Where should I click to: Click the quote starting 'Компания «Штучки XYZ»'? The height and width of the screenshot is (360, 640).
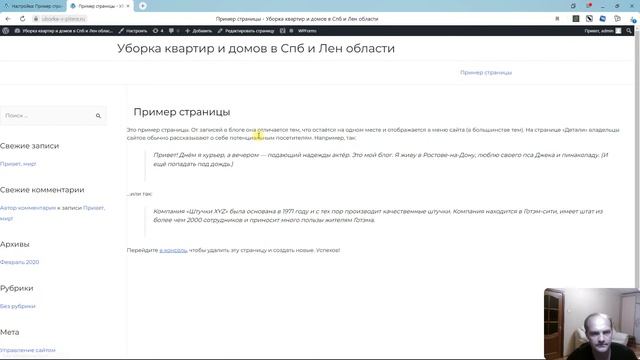point(378,216)
